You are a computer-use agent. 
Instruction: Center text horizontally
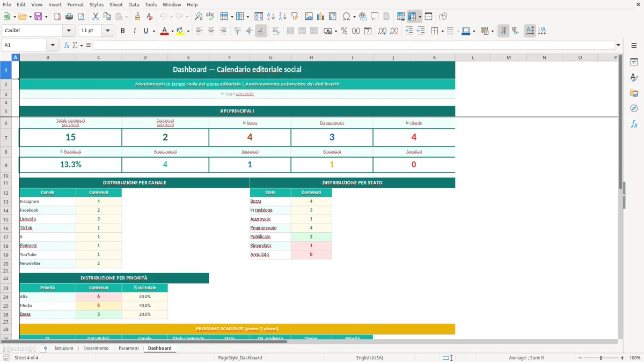pyautogui.click(x=211, y=31)
